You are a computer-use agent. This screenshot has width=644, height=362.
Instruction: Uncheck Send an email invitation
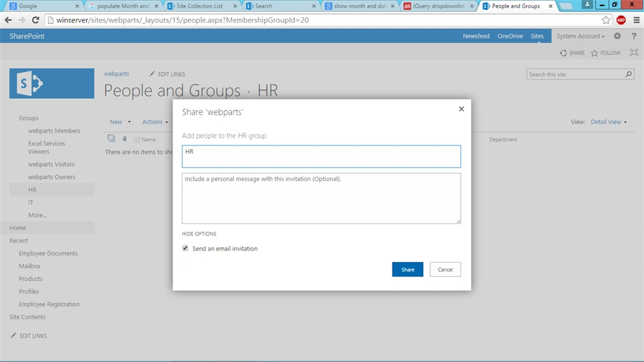coord(186,248)
